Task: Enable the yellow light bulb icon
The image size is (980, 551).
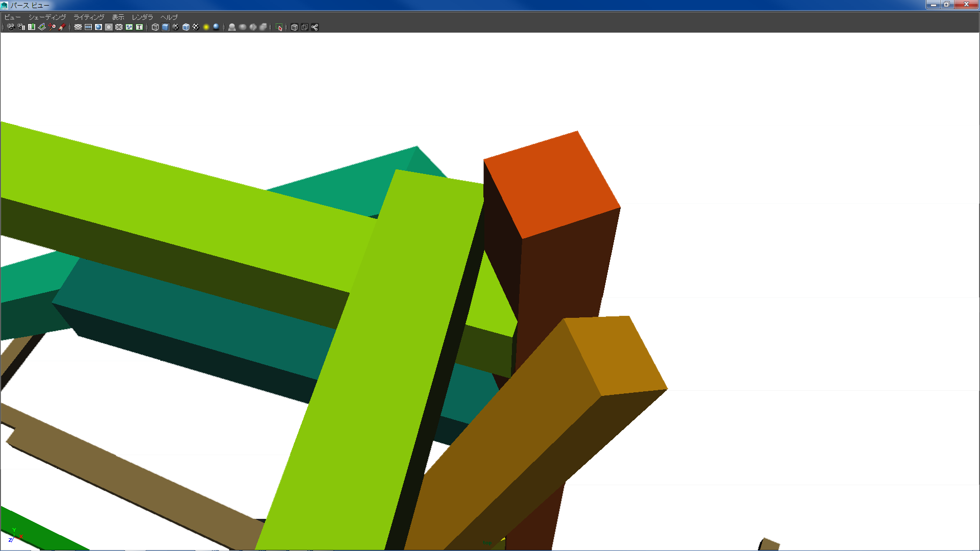Action: [x=206, y=27]
